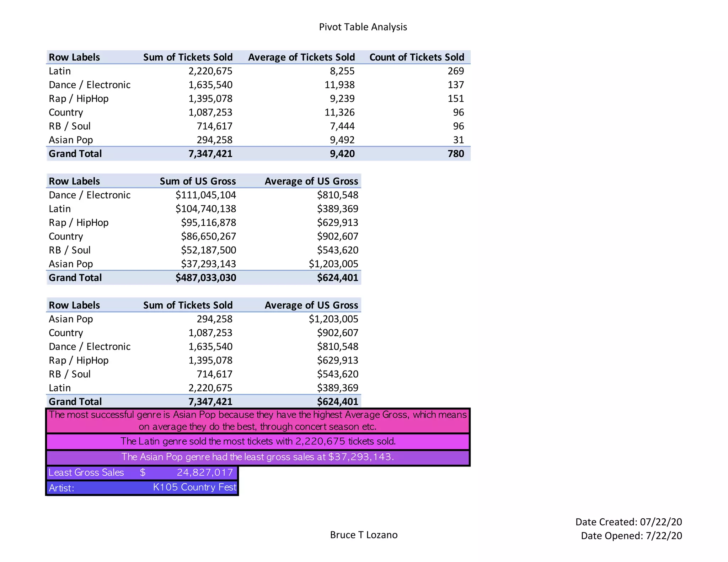Click the $487,033,030 grand total cell

pos(205,278)
